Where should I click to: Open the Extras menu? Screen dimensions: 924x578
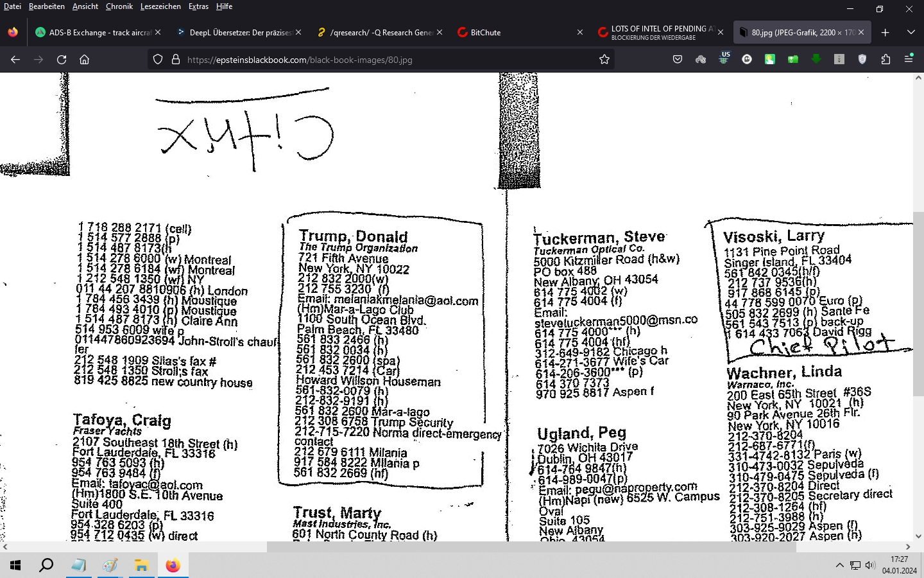point(198,6)
